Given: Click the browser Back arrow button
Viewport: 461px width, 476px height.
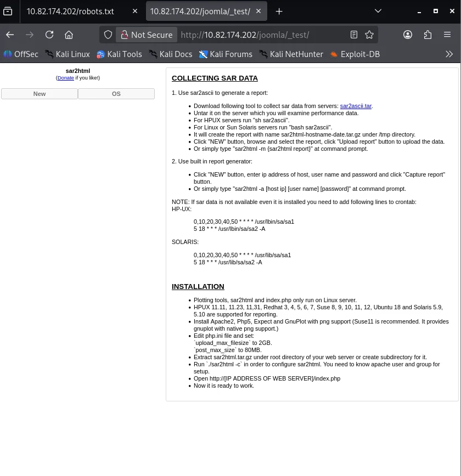Looking at the screenshot, I should 10,35.
